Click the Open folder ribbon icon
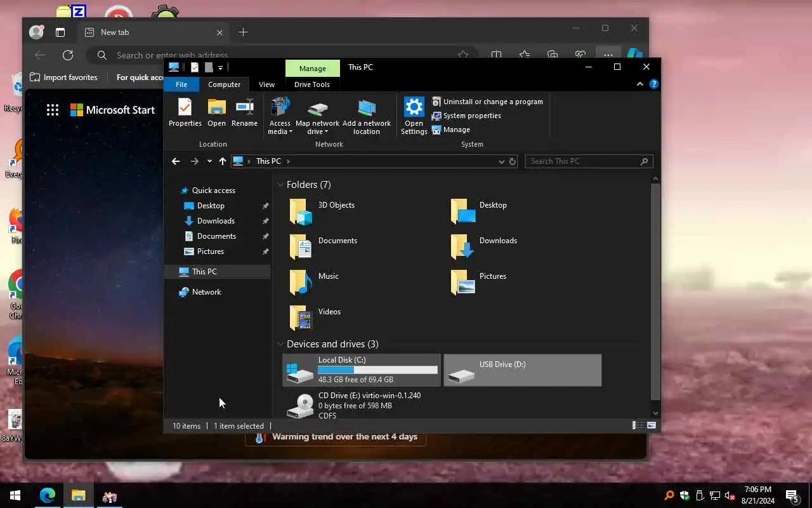812x508 pixels. point(216,113)
